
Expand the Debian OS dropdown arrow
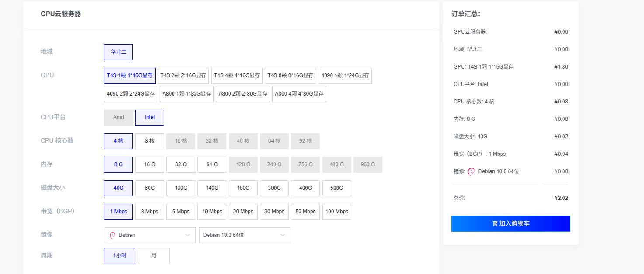click(x=187, y=235)
